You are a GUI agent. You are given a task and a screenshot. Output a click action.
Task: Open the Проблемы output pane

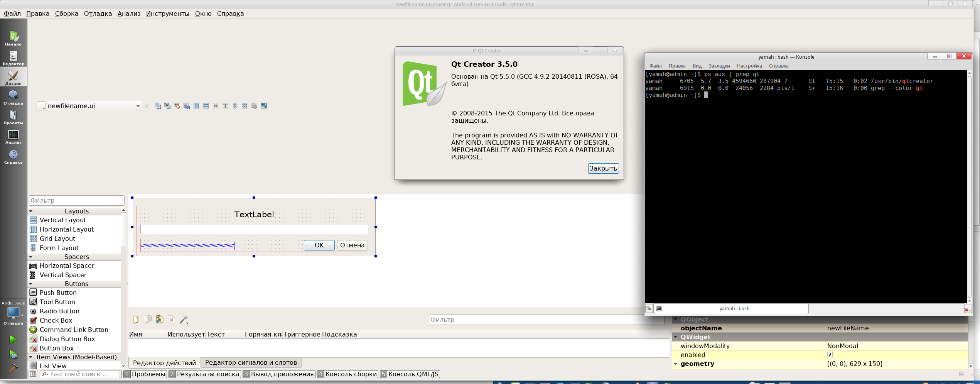145,374
